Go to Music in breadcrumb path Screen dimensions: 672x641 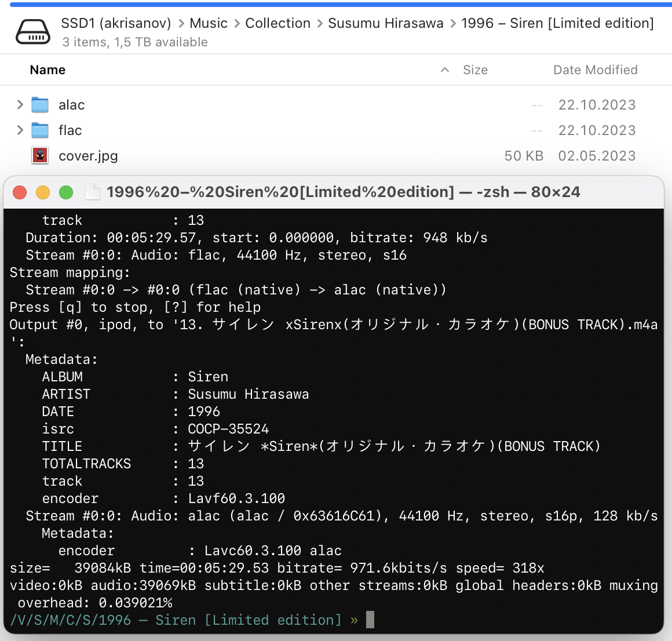point(209,23)
